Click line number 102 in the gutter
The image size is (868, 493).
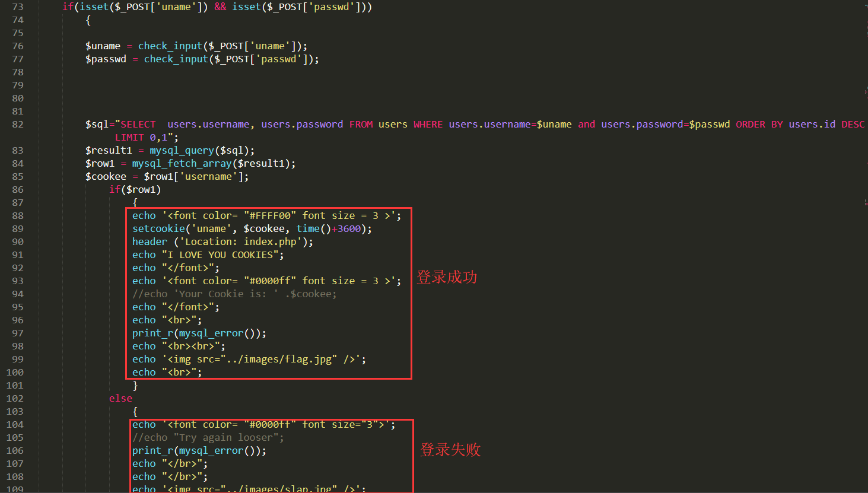pyautogui.click(x=15, y=399)
